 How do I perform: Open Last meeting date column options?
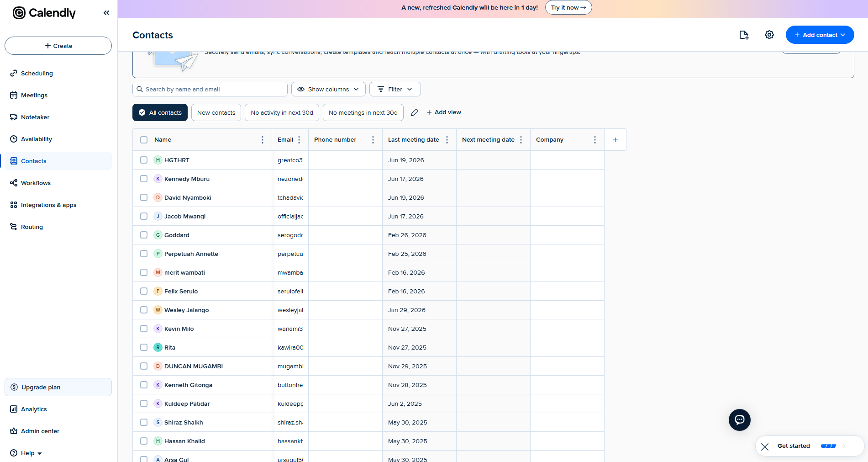(x=447, y=140)
